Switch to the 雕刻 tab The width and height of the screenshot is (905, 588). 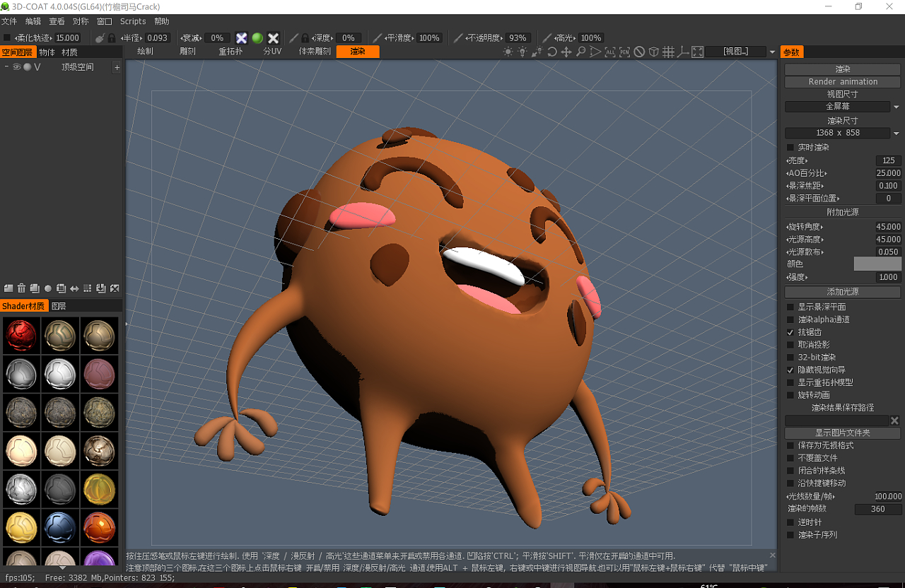coord(187,52)
